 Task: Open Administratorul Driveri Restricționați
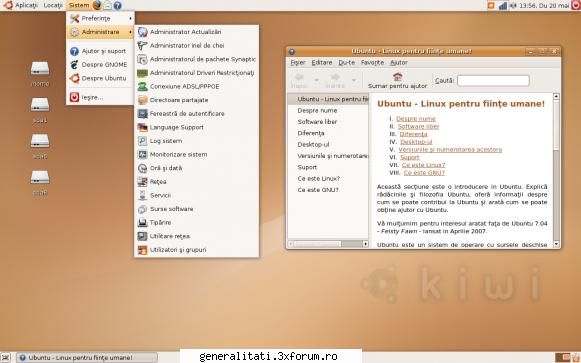click(196, 73)
